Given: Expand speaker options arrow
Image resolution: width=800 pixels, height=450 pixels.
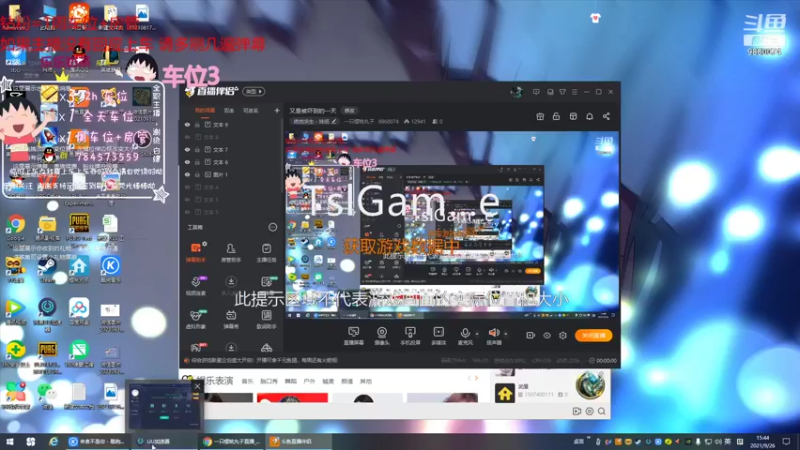Looking at the screenshot, I should point(506,334).
